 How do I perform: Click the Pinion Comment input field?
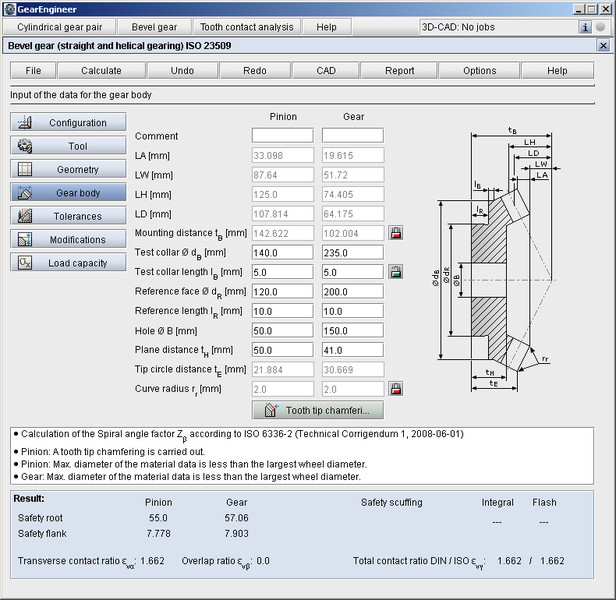click(x=282, y=136)
